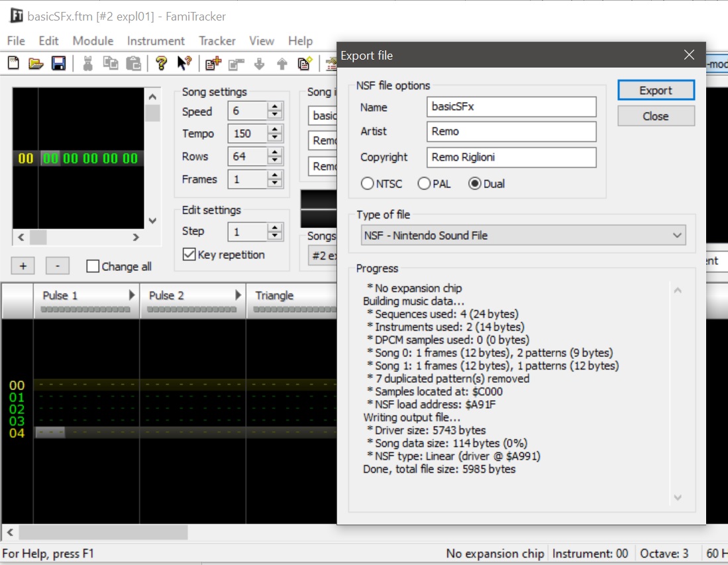The image size is (728, 565).
Task: Open the Help menu
Action: click(300, 41)
